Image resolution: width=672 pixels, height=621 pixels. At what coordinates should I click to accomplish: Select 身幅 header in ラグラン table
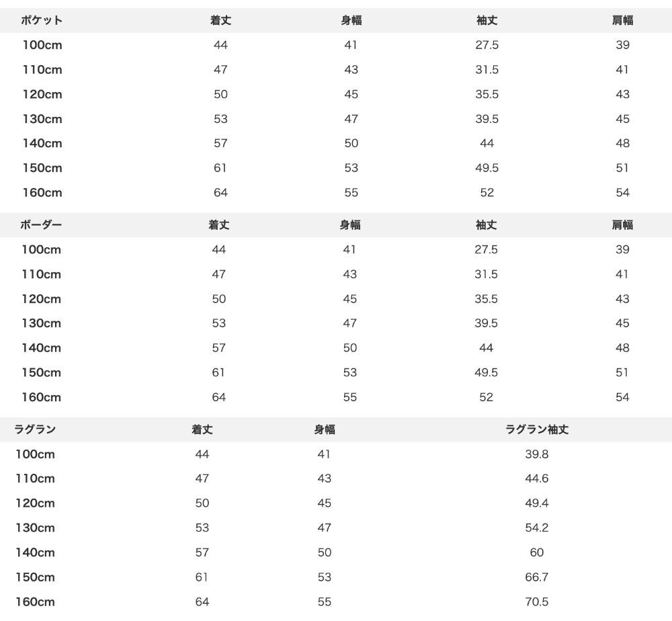[x=325, y=429]
